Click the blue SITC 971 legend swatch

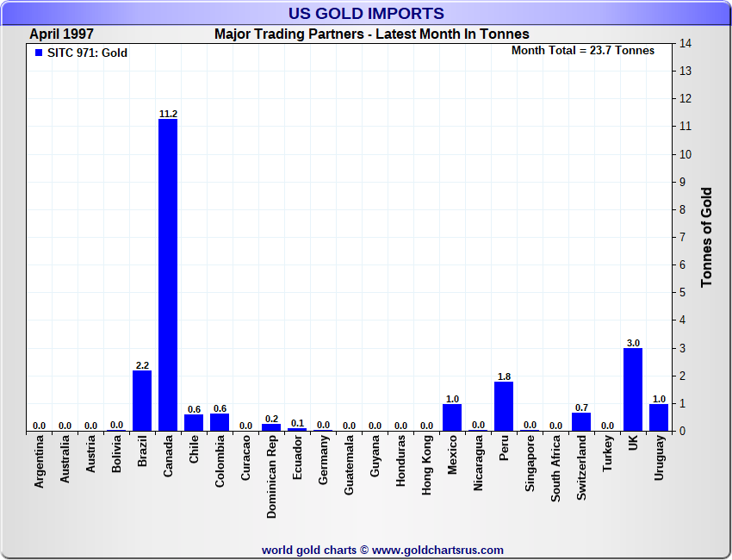[x=38, y=53]
